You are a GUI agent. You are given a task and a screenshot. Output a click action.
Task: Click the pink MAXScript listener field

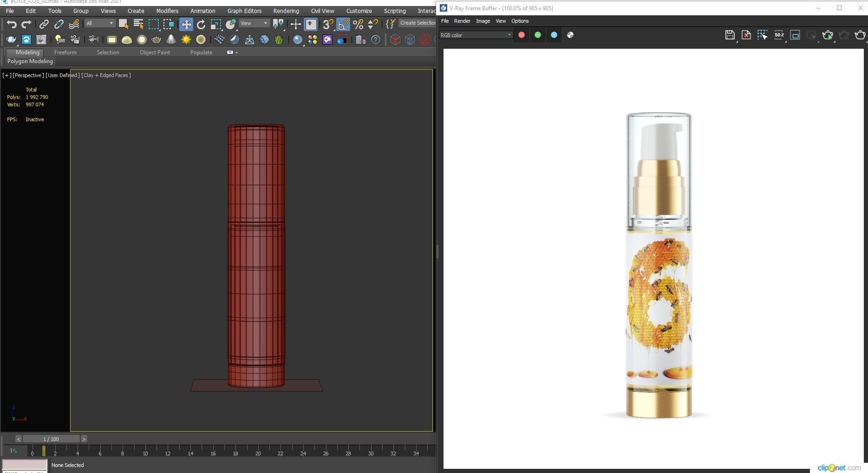coord(25,465)
